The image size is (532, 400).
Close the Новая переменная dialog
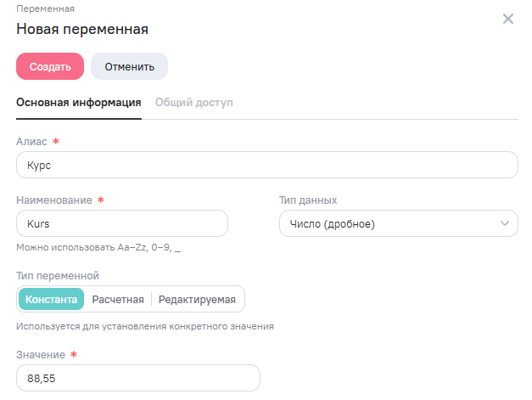[x=508, y=19]
